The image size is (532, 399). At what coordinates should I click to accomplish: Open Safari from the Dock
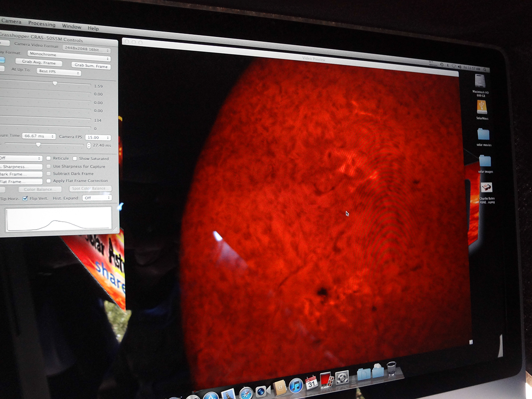pyautogui.click(x=246, y=394)
